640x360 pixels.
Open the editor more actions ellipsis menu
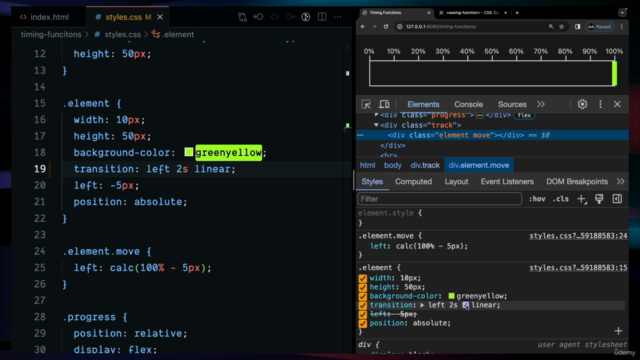338,17
